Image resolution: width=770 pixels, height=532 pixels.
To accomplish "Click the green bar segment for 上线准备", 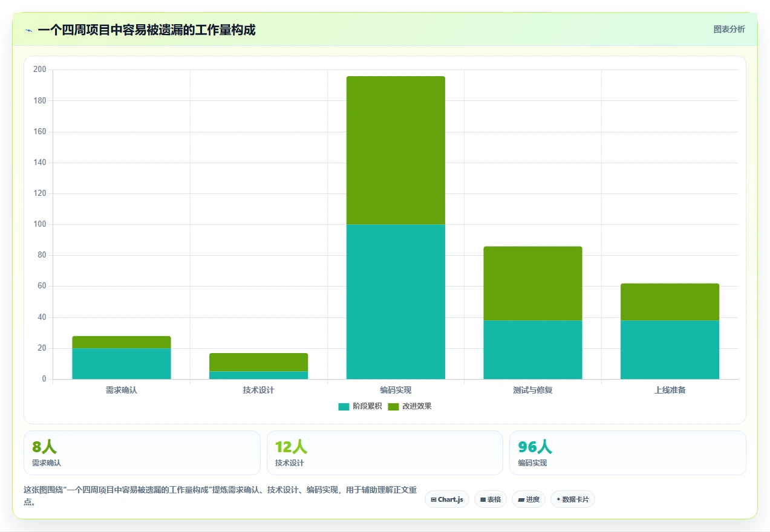I will coord(670,302).
